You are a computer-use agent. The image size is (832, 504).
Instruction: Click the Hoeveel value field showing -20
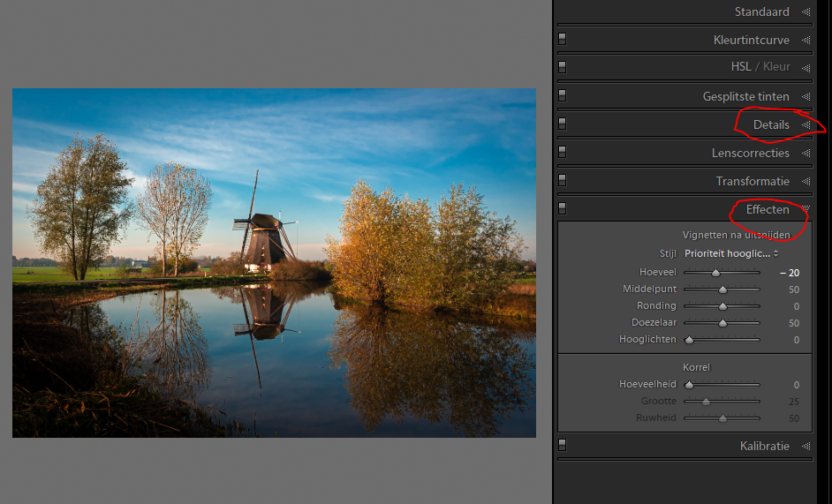pos(789,274)
